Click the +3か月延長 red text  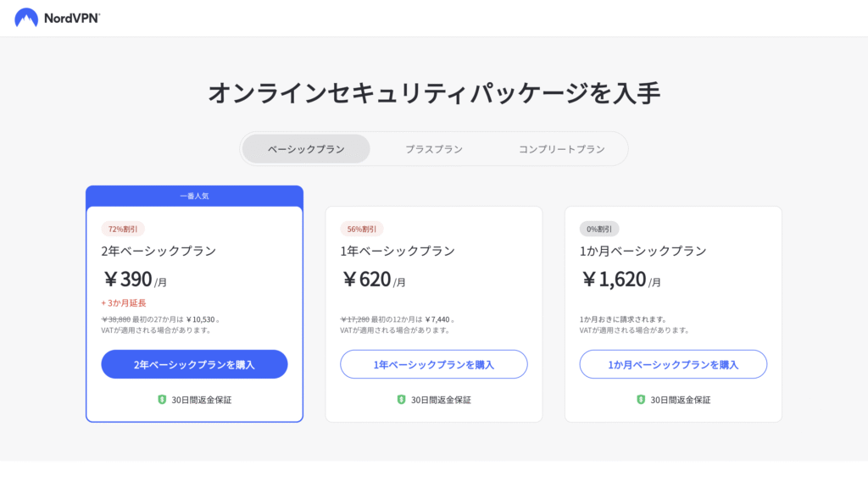point(124,302)
